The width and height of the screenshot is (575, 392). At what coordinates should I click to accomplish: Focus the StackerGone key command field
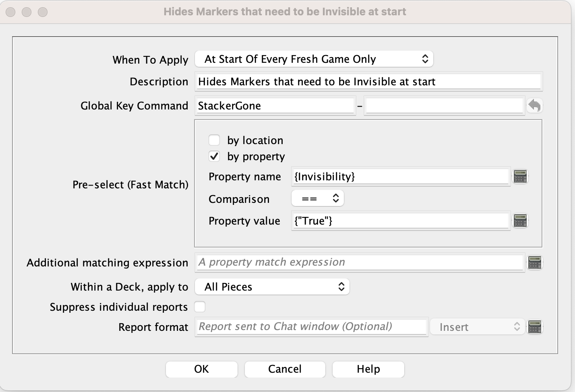point(275,106)
